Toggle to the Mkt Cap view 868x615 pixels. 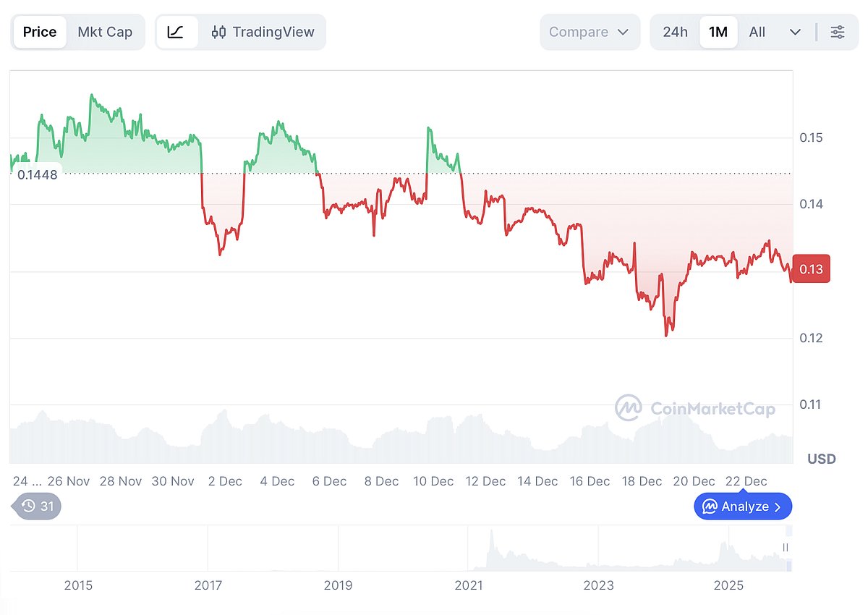(x=106, y=32)
